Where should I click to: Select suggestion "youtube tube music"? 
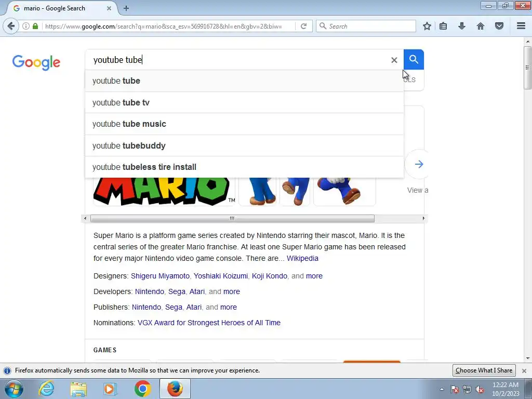tap(244, 124)
